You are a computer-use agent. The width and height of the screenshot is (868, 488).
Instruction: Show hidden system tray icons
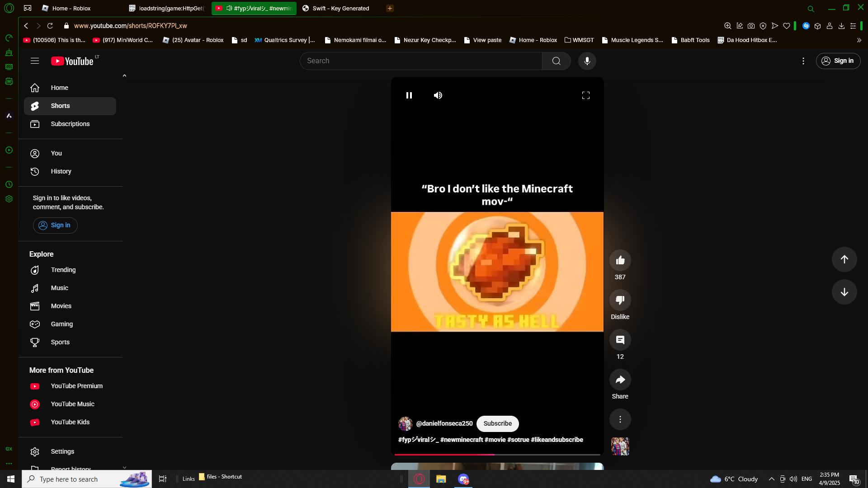click(x=771, y=479)
